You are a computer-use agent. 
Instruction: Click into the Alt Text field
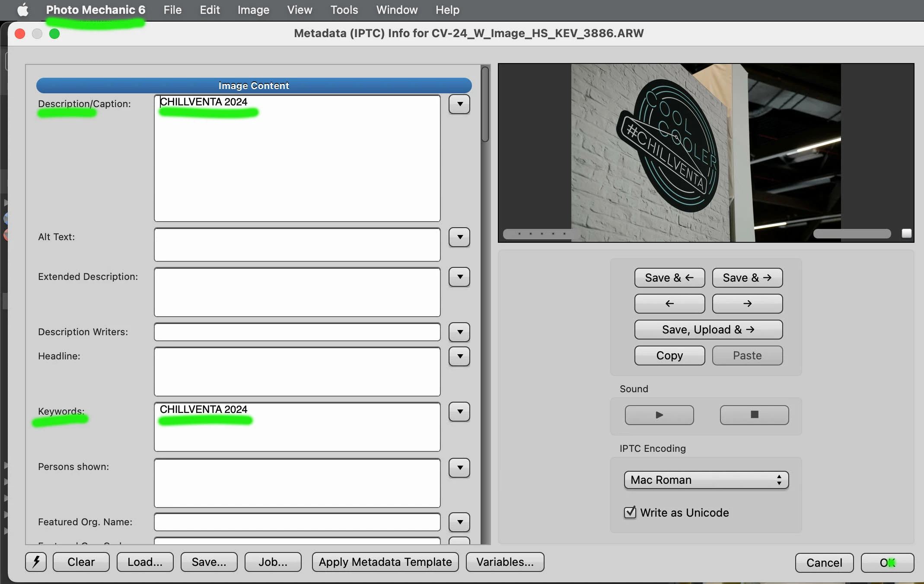[297, 244]
